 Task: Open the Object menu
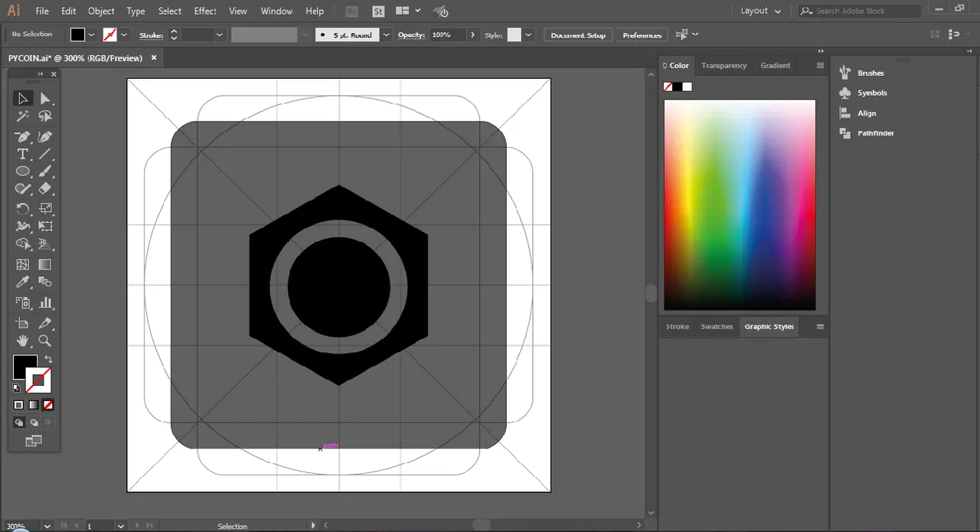click(x=101, y=11)
